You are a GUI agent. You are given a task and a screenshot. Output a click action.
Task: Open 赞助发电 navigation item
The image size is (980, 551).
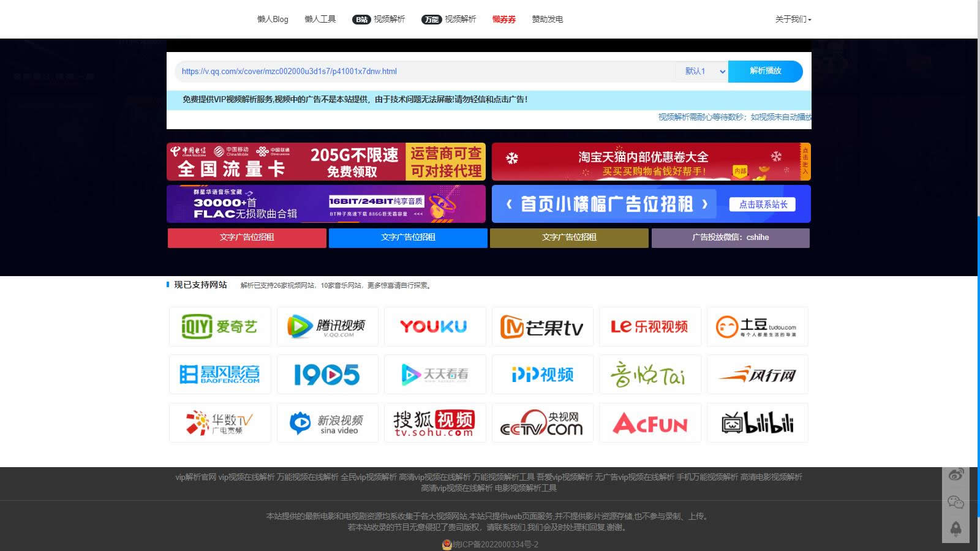pyautogui.click(x=547, y=19)
